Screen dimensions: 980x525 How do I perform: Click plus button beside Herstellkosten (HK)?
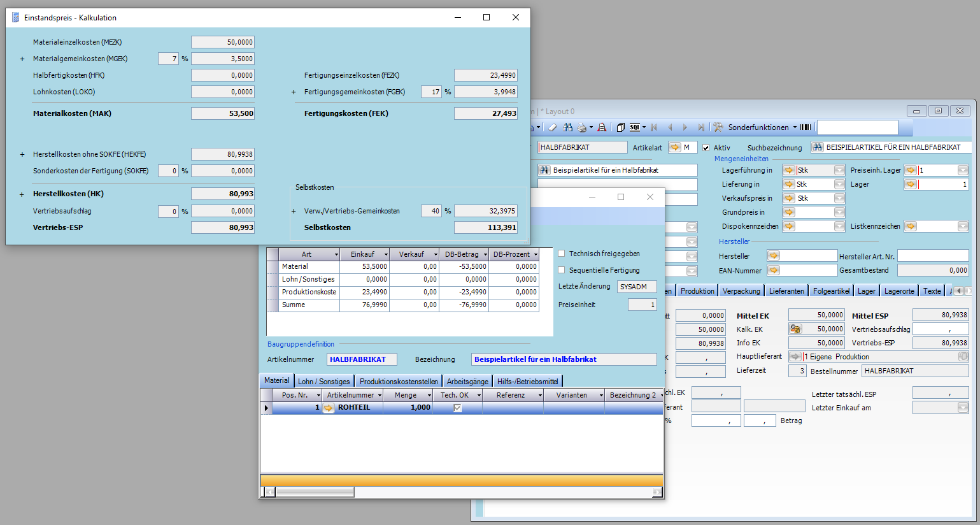(x=22, y=194)
